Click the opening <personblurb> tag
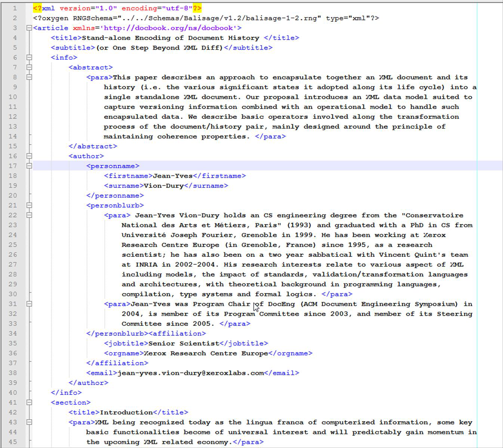The height and width of the screenshot is (448, 503). [x=115, y=205]
